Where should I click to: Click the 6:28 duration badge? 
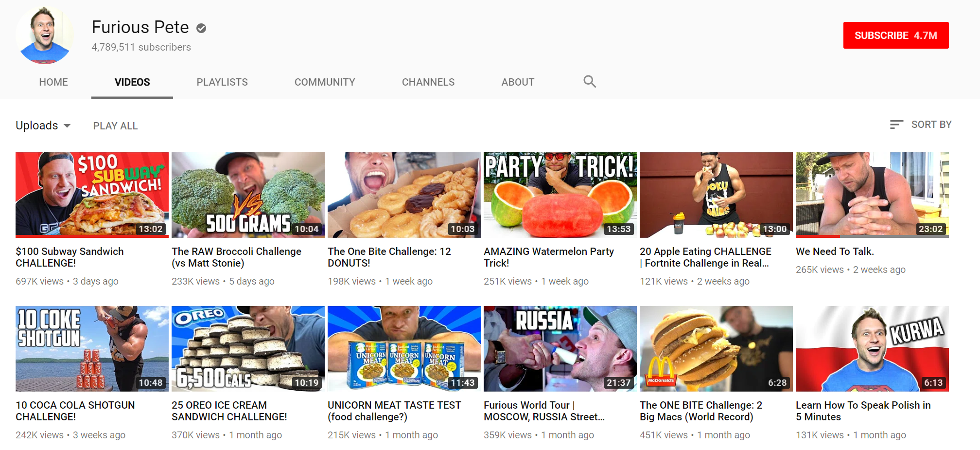pos(777,383)
